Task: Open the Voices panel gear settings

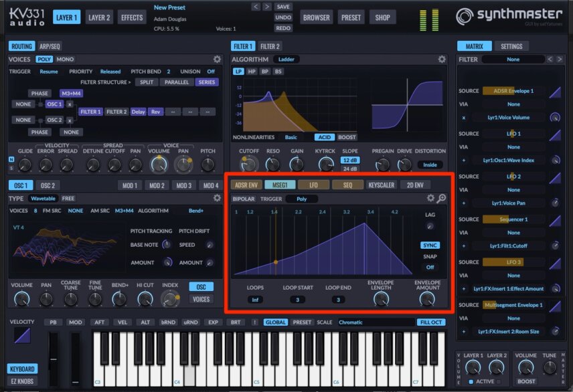Action: tap(217, 59)
